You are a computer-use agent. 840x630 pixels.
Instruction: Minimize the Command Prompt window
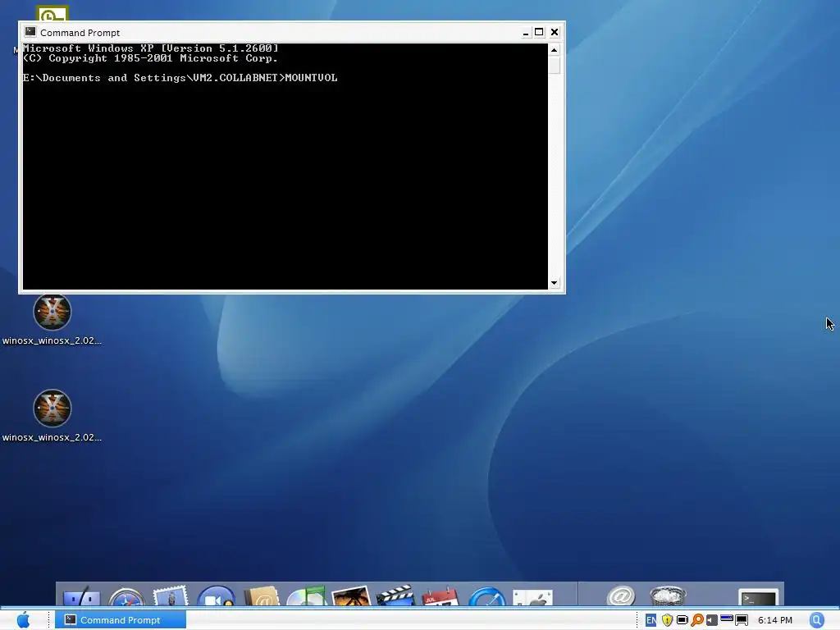tap(526, 32)
